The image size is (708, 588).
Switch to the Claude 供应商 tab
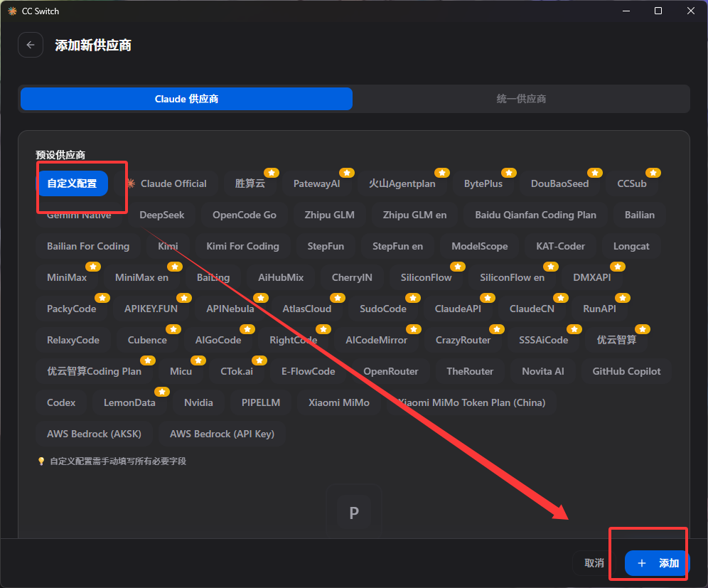186,99
